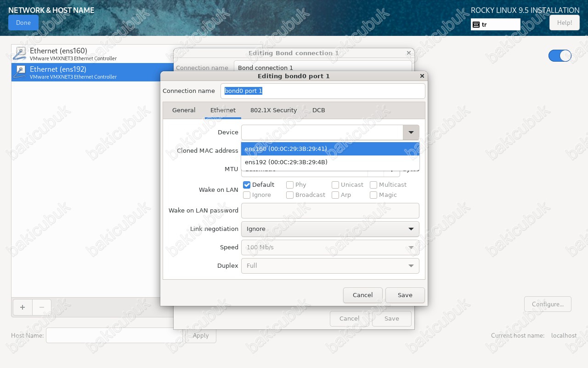Viewport: 588px width, 368px height.
Task: Close the Editing bond0 port 1 dialog
Action: click(422, 76)
